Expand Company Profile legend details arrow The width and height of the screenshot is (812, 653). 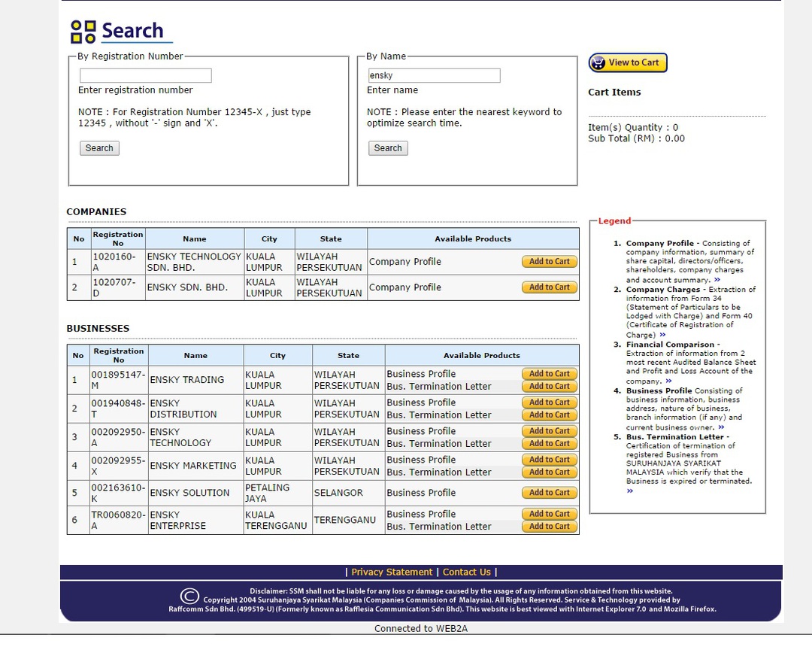[717, 280]
